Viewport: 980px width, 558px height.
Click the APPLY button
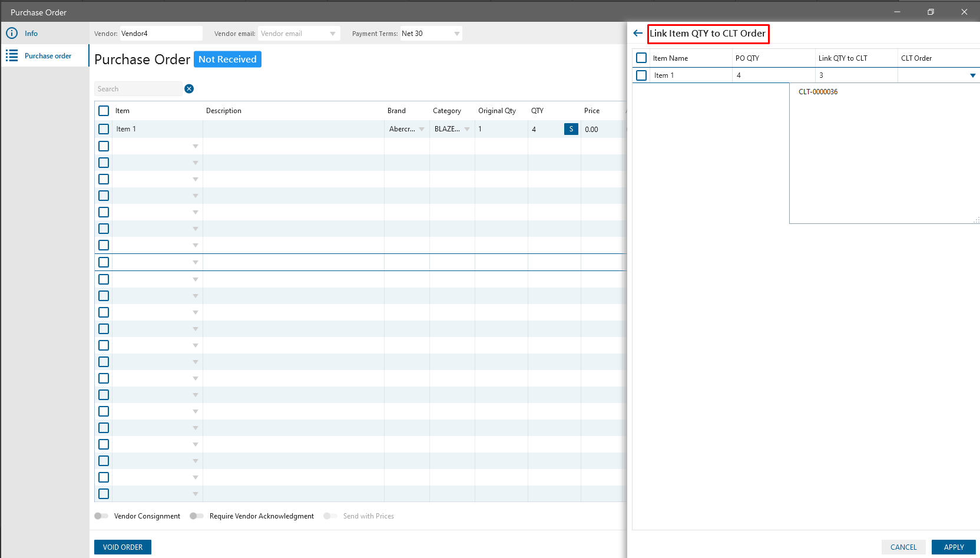(953, 547)
